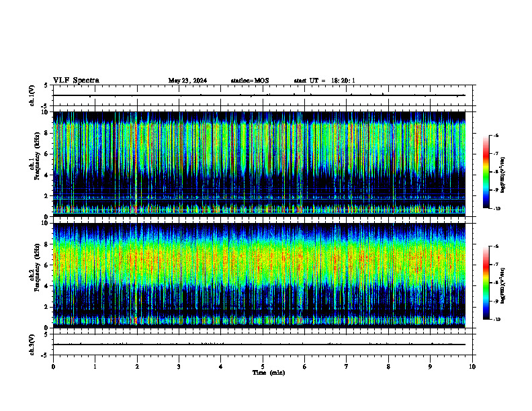The image size is (532, 411).
Task: Click the "-8" label on ch.2 colorbar
Action: click(496, 283)
